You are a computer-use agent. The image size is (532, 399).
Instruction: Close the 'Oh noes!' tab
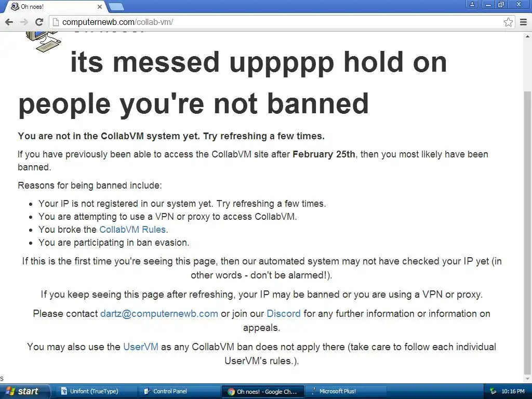tap(99, 7)
